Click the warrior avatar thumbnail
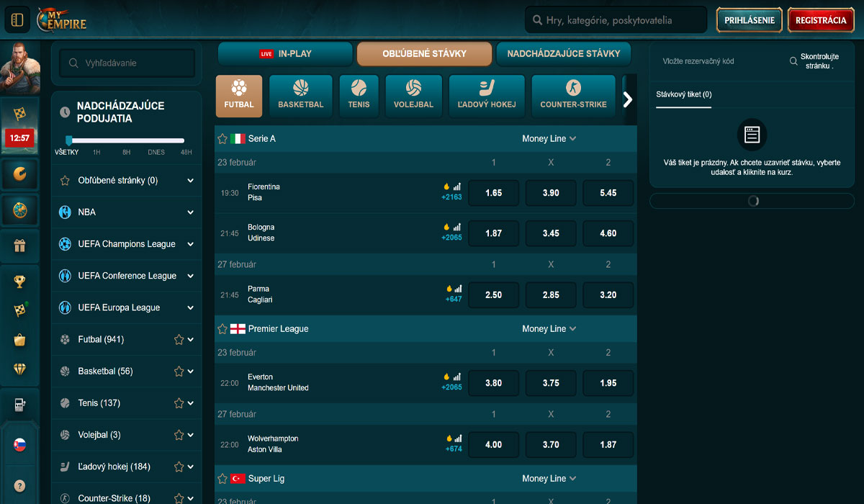The height and width of the screenshot is (504, 864). coord(19,66)
